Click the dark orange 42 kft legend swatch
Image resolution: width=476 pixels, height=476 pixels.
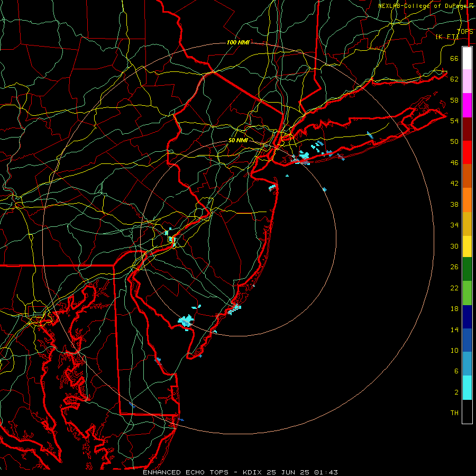[467, 176]
